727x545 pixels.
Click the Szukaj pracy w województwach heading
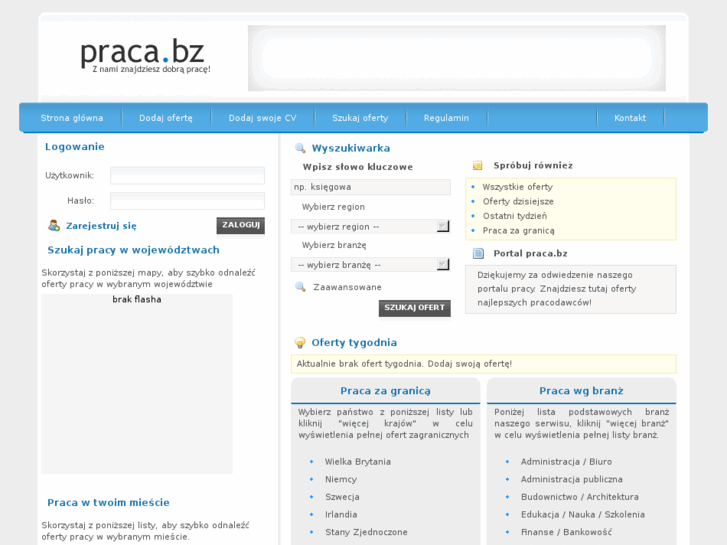134,250
